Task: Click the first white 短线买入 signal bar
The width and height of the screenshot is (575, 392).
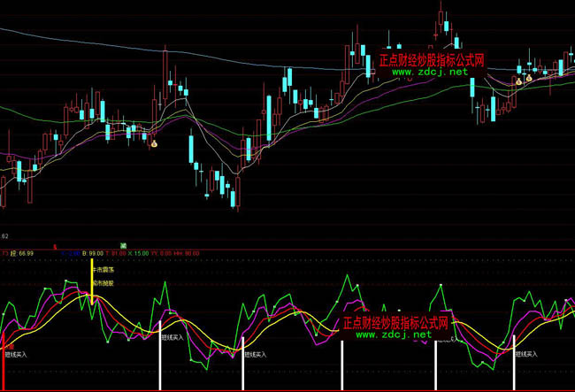Action: (159, 363)
